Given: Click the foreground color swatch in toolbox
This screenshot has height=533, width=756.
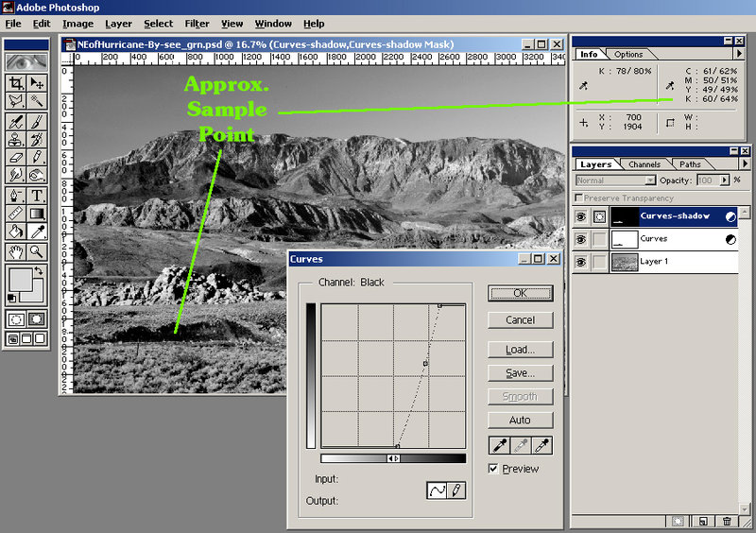Looking at the screenshot, I should pyautogui.click(x=19, y=281).
